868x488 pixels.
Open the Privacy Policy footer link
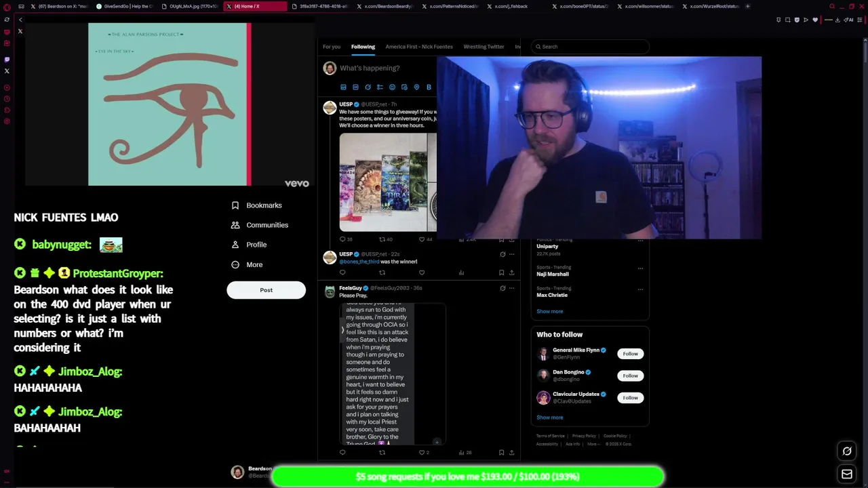click(584, 436)
